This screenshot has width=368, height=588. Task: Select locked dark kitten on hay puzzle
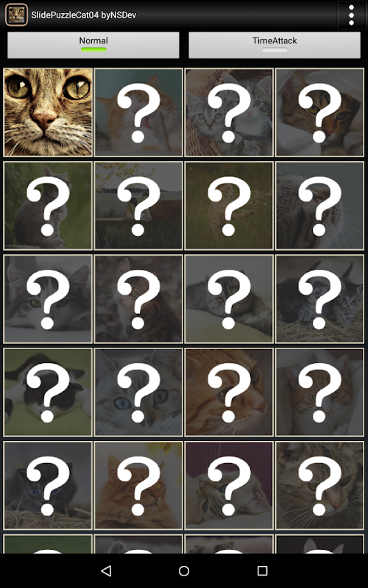point(48,486)
